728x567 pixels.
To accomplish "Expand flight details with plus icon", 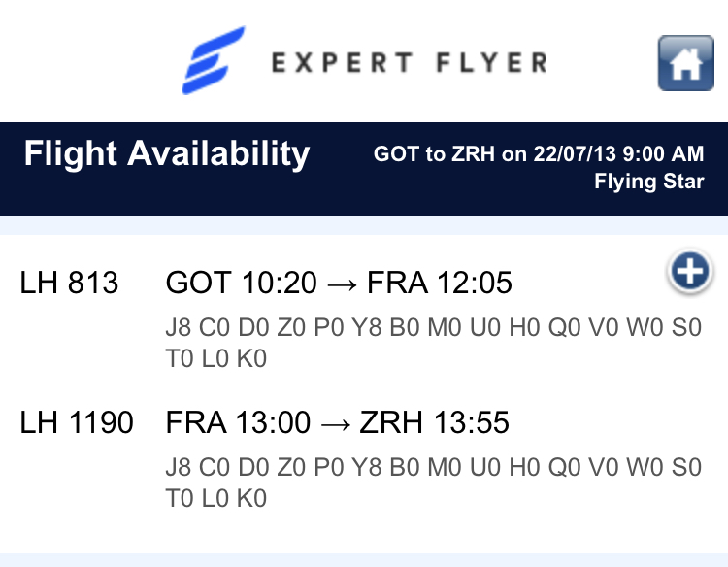I will click(x=689, y=273).
